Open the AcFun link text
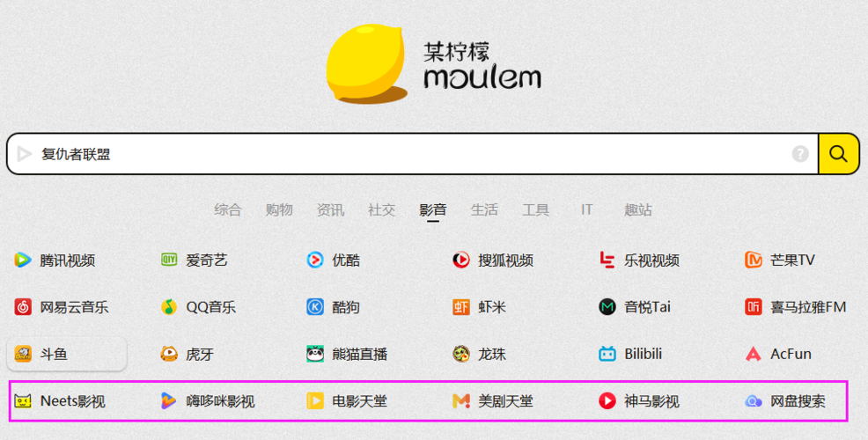The width and height of the screenshot is (868, 440). click(x=791, y=355)
